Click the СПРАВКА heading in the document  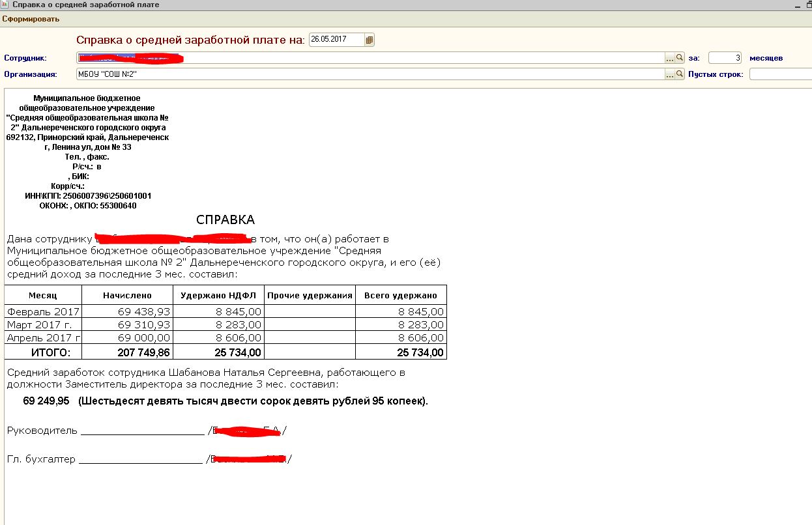coord(225,220)
